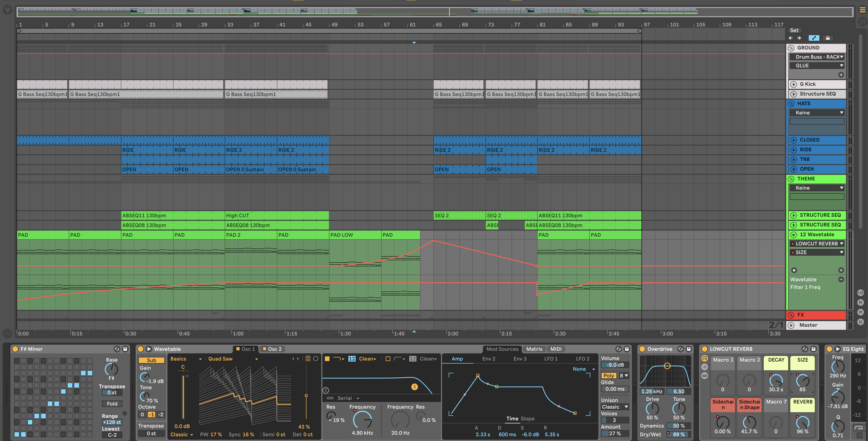868x441 pixels.
Task: Open the MIDI tab in Wavetable
Action: click(556, 349)
